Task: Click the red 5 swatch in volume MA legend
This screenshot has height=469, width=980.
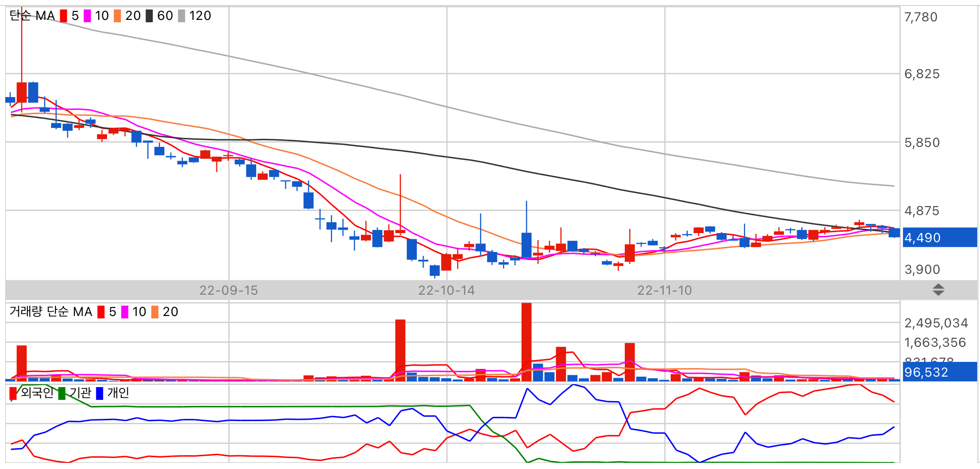Action: (x=101, y=312)
